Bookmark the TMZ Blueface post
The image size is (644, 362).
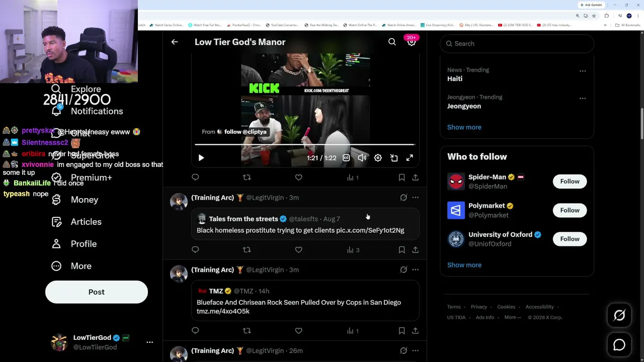(x=401, y=331)
